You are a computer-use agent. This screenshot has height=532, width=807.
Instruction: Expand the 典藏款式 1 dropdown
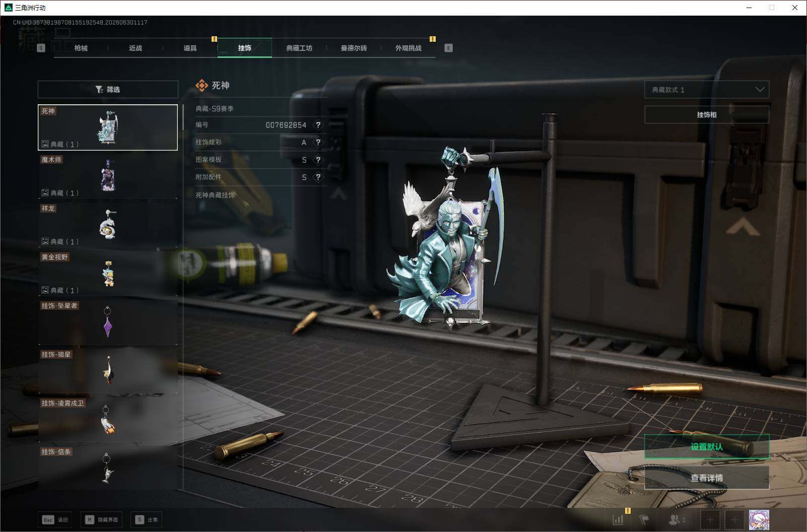(x=707, y=90)
